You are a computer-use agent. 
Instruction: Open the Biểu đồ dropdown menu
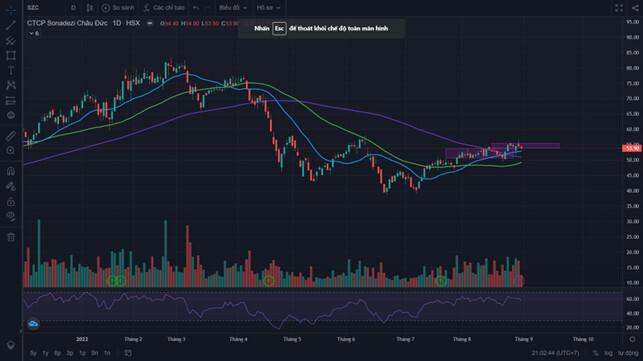[x=233, y=8]
